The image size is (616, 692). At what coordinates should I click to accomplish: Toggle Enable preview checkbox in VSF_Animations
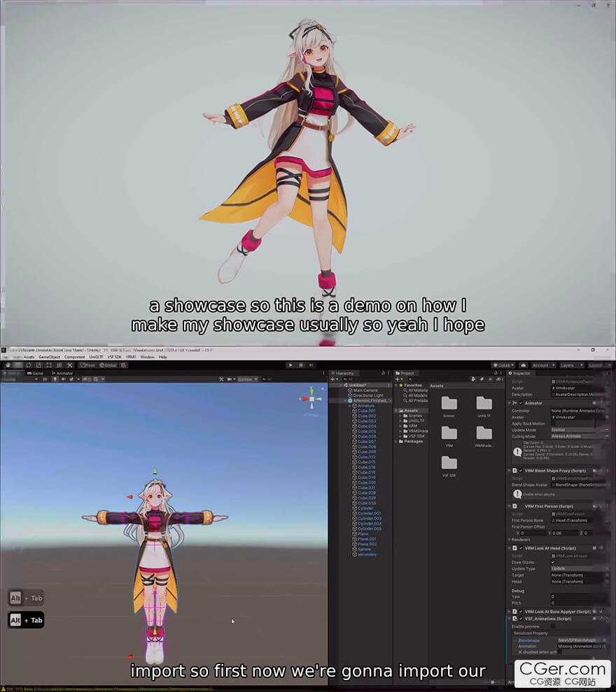(553, 626)
